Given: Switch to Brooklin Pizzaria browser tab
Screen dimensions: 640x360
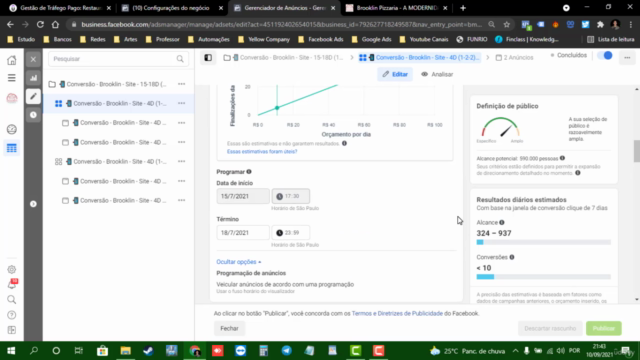Looking at the screenshot, I should (x=396, y=8).
